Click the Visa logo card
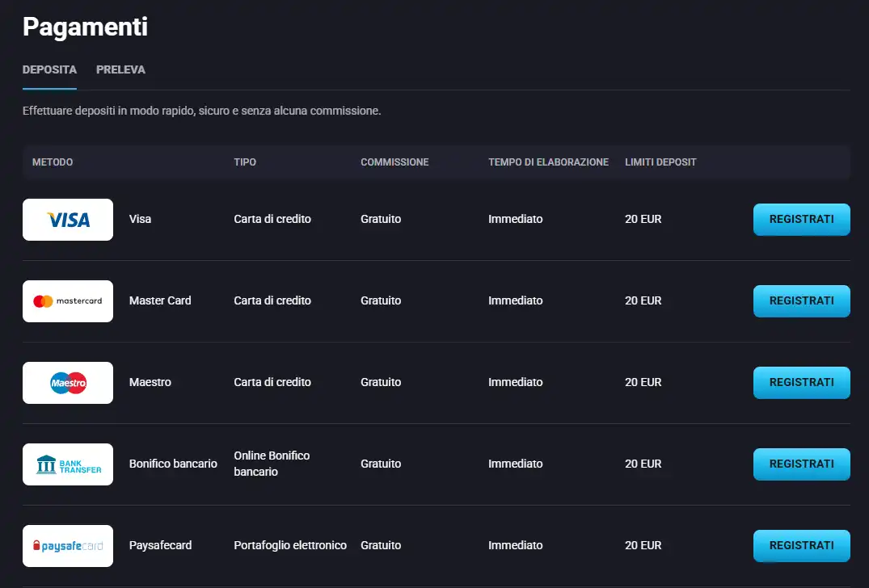Viewport: 869px width, 588px height. [x=68, y=219]
